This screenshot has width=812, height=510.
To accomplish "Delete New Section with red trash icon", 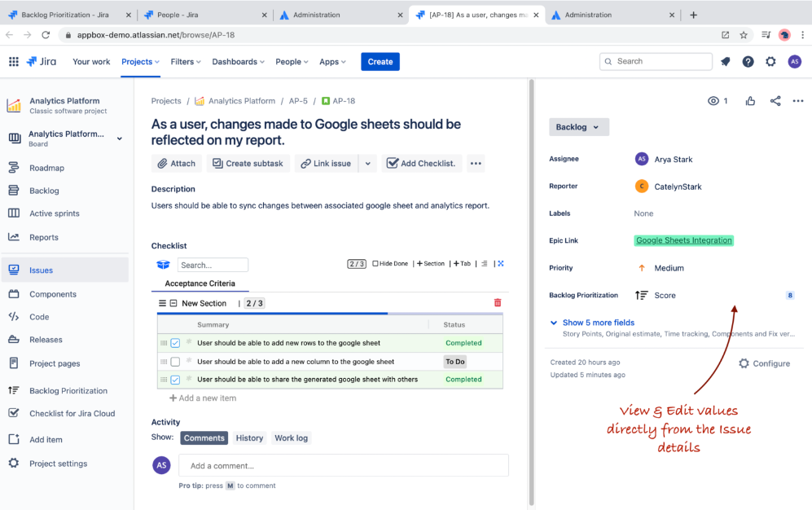I will pos(498,303).
